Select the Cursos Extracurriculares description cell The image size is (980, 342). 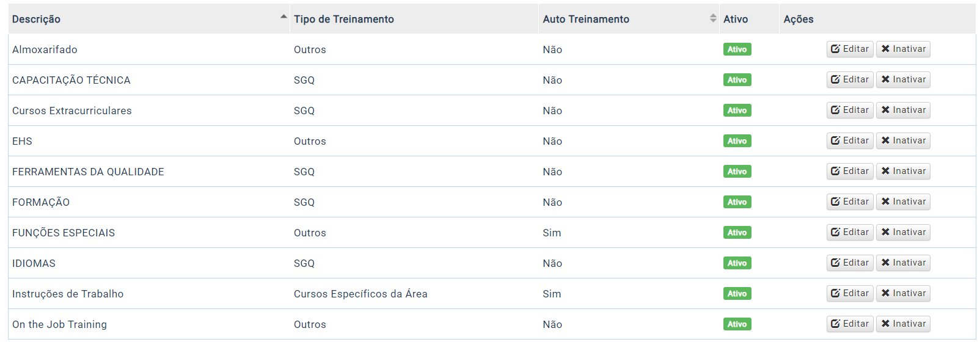[x=149, y=111]
